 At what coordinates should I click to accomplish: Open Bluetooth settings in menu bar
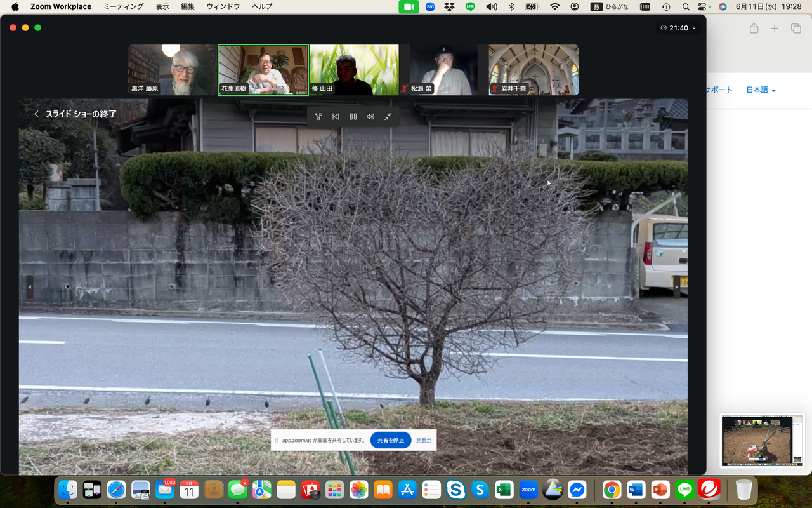(511, 6)
